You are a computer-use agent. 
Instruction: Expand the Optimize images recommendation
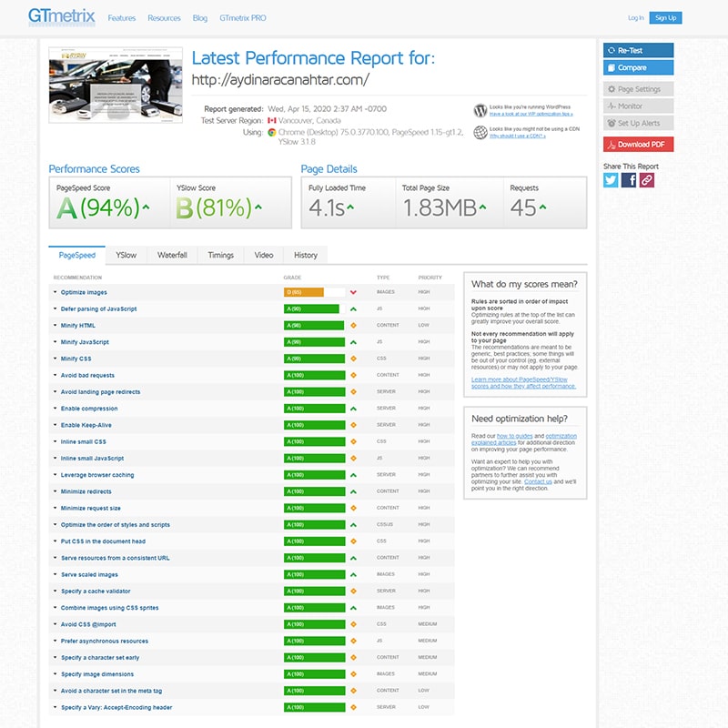click(x=84, y=292)
